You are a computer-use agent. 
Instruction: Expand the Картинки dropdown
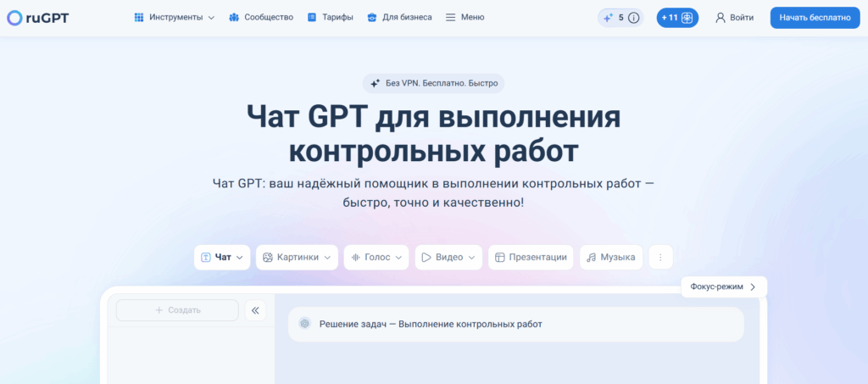pos(297,258)
